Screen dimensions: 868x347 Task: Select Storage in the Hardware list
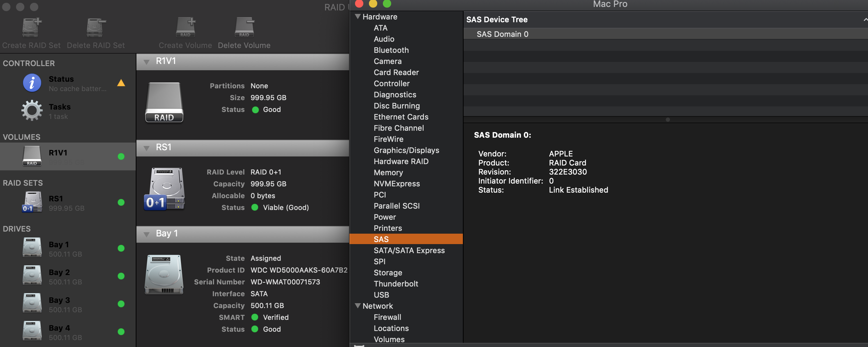click(x=388, y=273)
